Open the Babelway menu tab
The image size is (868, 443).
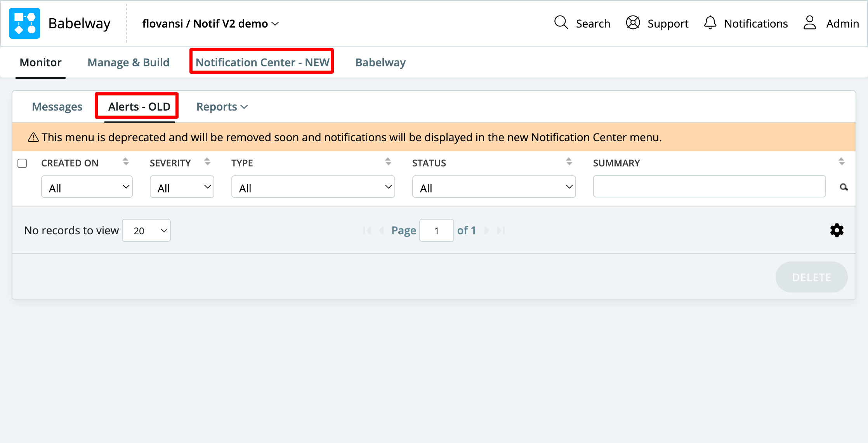pyautogui.click(x=380, y=62)
